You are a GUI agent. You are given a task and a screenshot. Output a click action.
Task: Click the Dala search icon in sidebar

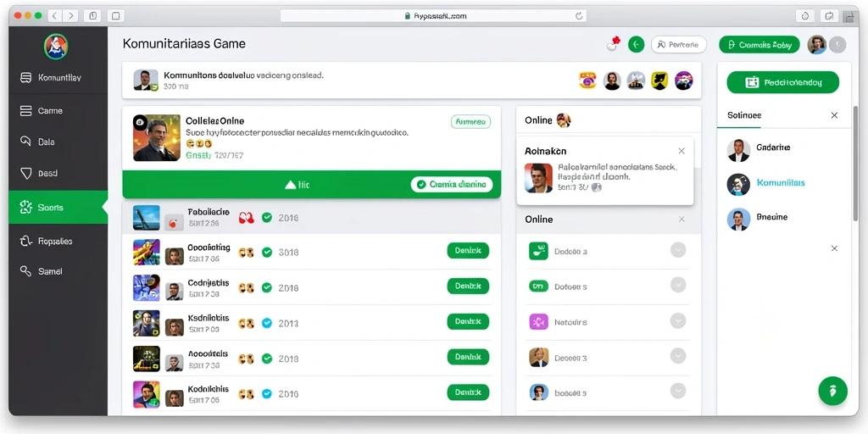pos(25,142)
